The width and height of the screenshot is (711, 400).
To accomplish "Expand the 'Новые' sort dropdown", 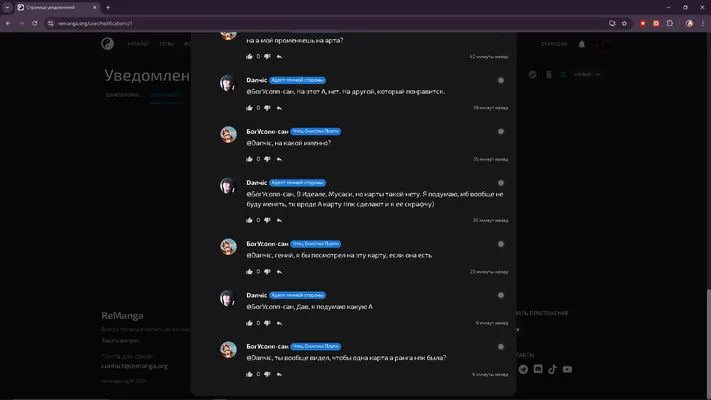I will [587, 74].
